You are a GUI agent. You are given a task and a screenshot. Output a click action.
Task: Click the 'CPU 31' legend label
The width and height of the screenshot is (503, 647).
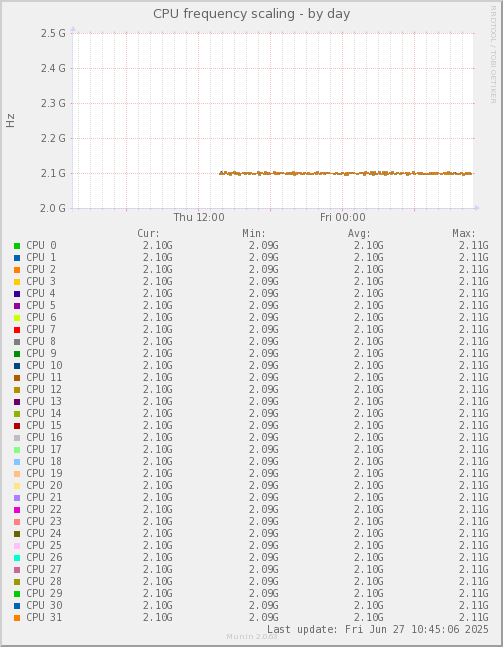tap(44, 617)
